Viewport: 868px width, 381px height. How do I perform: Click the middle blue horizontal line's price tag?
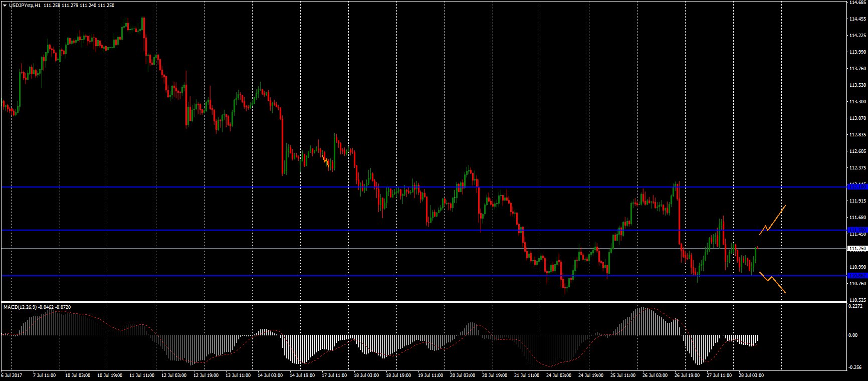click(x=856, y=230)
